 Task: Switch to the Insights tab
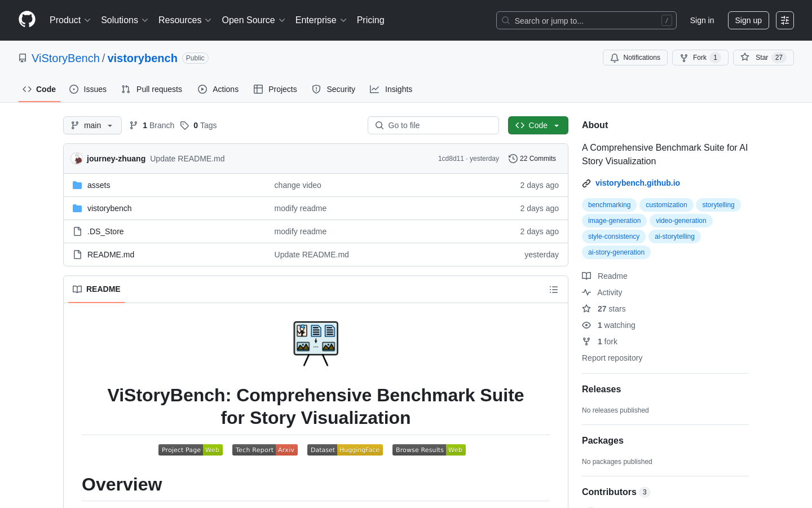(x=391, y=89)
